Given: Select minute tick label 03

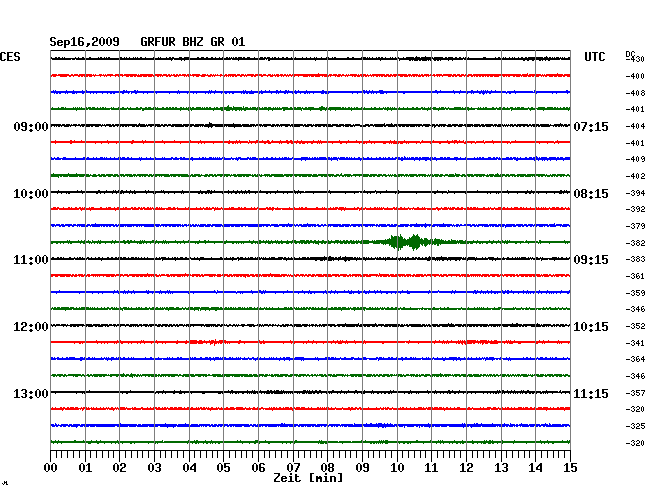Looking at the screenshot, I should [x=154, y=468].
